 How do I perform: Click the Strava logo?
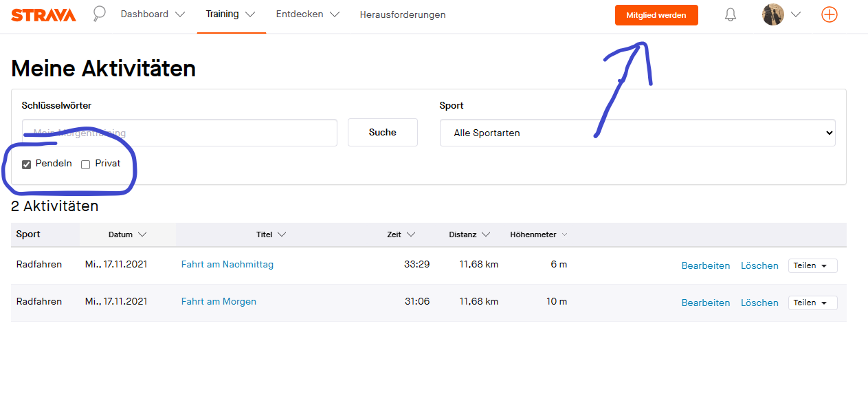[x=43, y=14]
